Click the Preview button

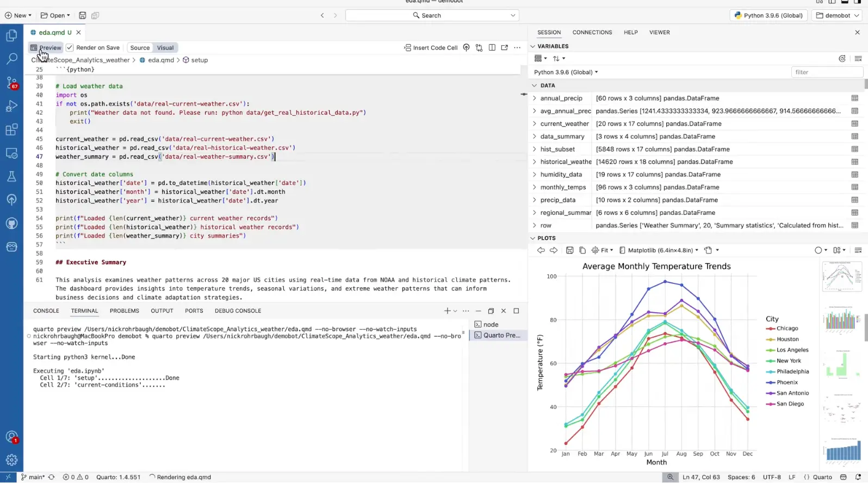[46, 48]
